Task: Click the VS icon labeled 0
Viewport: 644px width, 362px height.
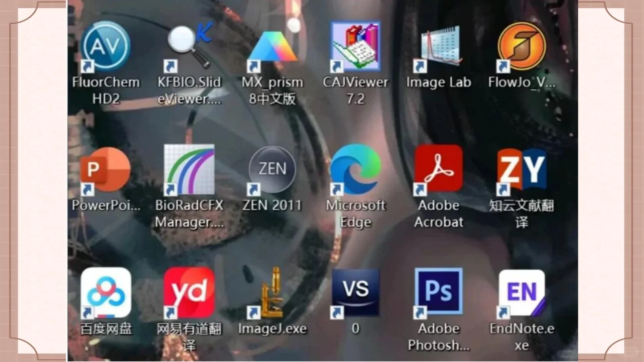Action: coord(356,292)
